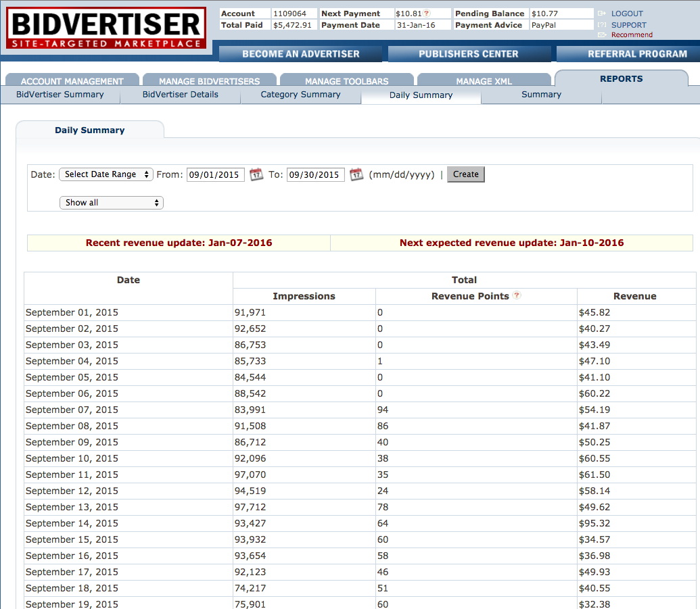The height and width of the screenshot is (609, 700).
Task: Open the Select Date Range dropdown
Action: pos(106,174)
